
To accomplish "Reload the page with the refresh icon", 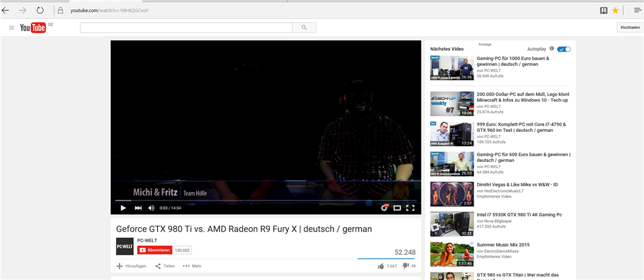I will point(40,10).
